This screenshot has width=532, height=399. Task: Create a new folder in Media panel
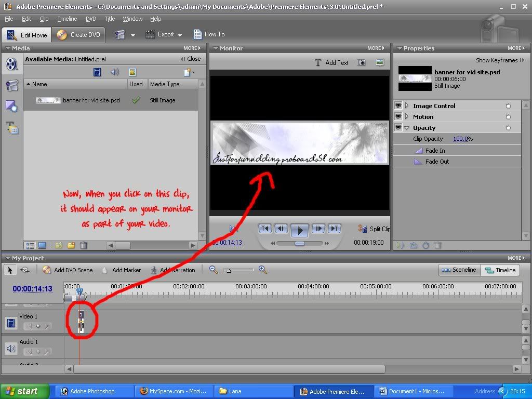pyautogui.click(x=71, y=245)
